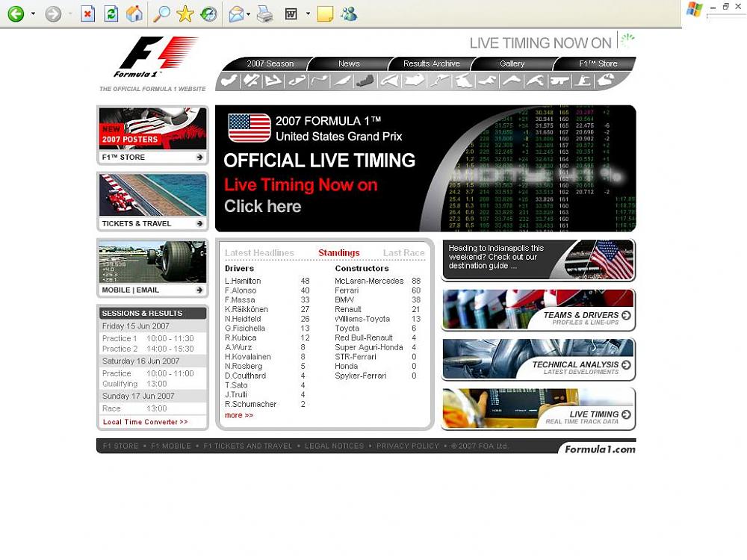Open the 2007 Posters thumbnail image
Viewport: 747px width, 560px height.
coord(152,128)
